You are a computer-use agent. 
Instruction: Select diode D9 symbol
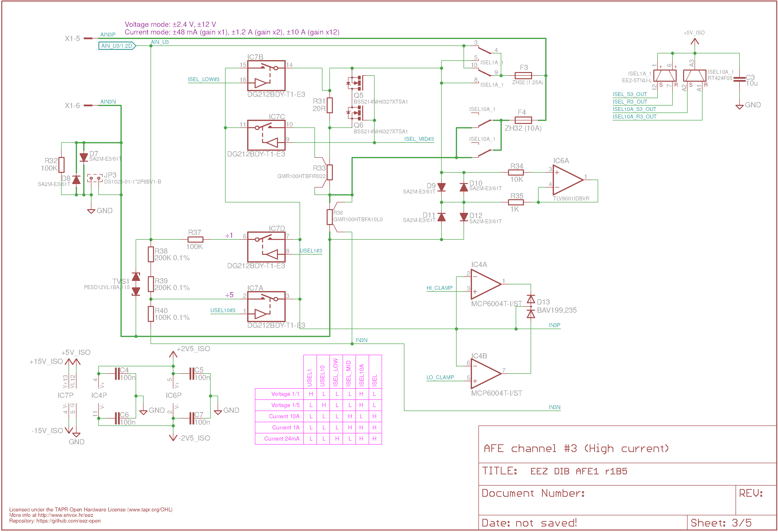[442, 187]
